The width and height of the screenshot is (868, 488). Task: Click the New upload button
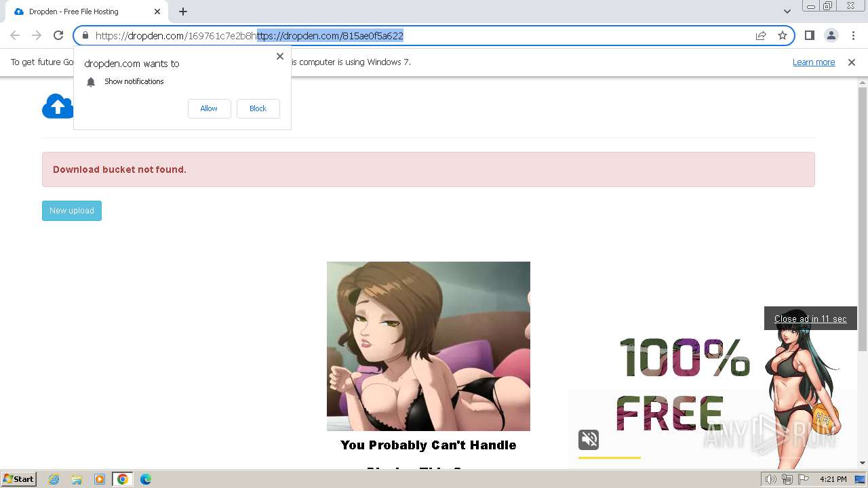click(x=72, y=211)
